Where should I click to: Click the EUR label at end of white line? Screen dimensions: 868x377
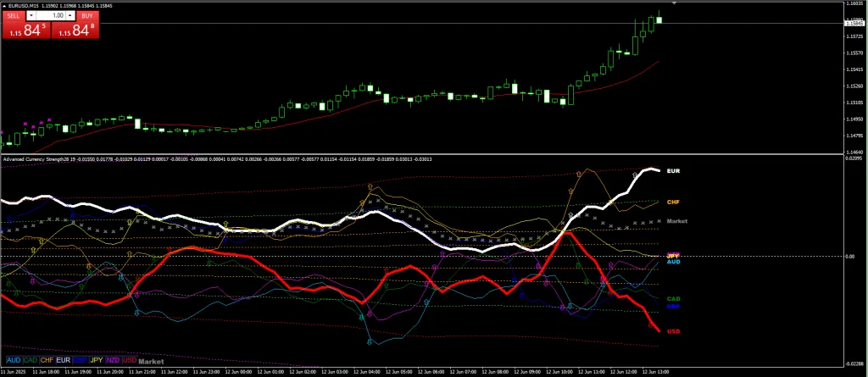(x=674, y=171)
